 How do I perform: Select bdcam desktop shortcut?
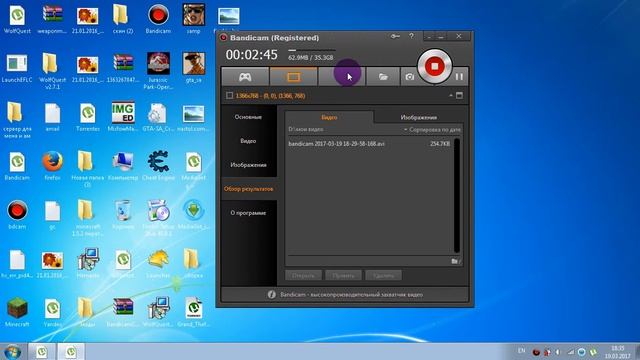coord(17,215)
